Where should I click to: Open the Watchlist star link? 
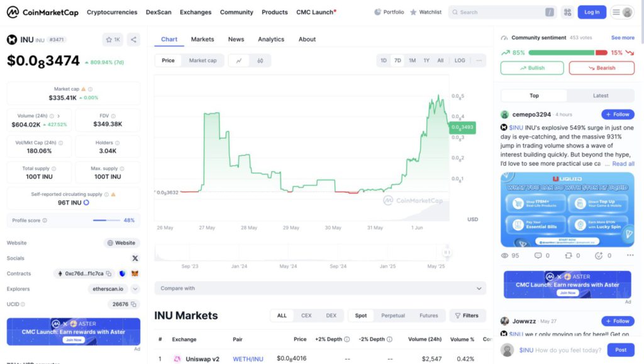tap(426, 13)
